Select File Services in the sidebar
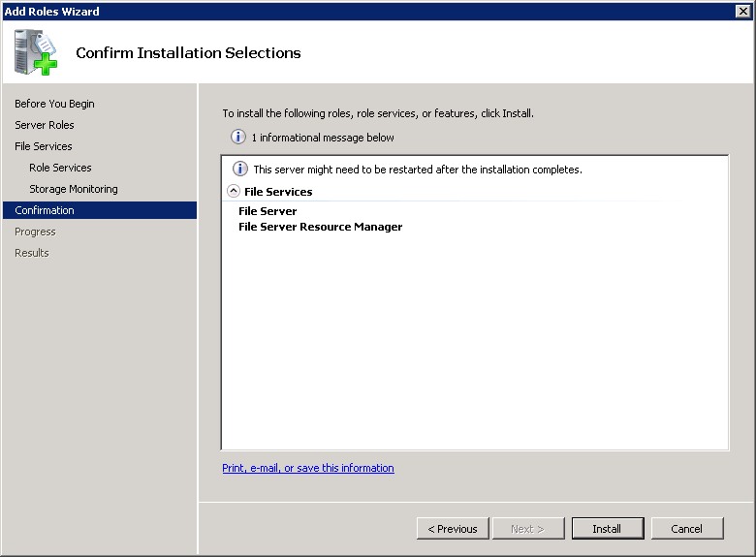 click(x=44, y=146)
